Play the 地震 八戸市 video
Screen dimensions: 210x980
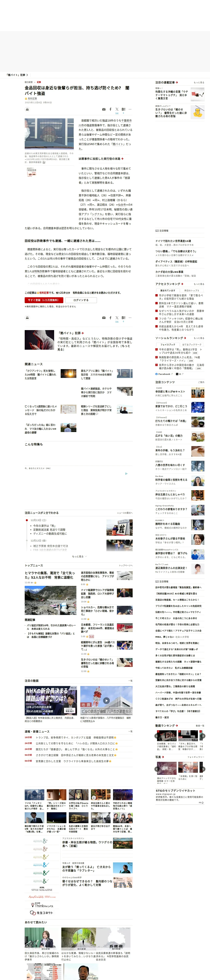click(106, 700)
